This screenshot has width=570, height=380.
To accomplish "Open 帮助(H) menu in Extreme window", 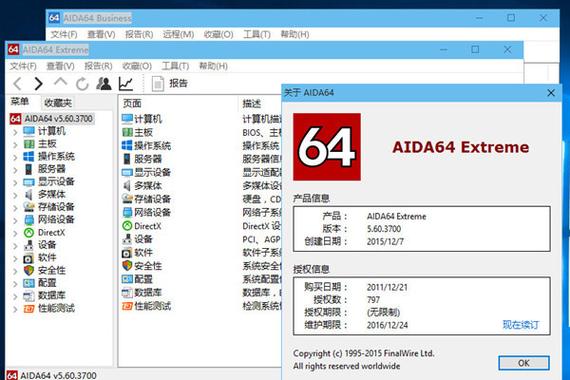I will coord(213,66).
